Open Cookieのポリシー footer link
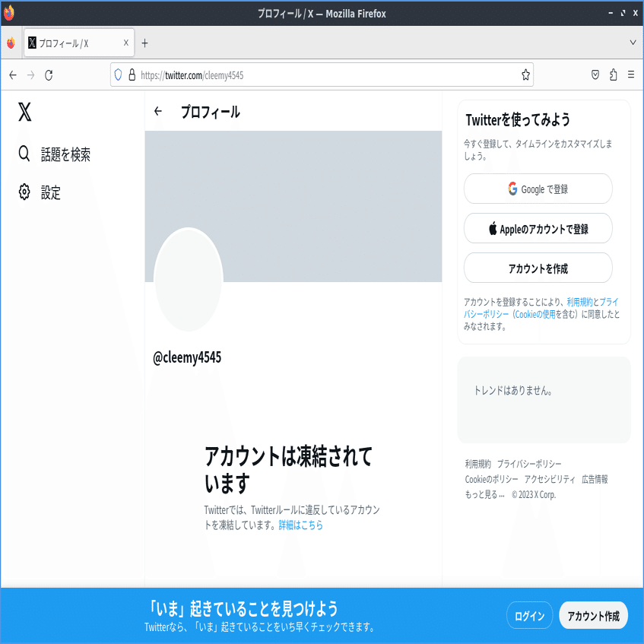The width and height of the screenshot is (644, 644). (491, 479)
